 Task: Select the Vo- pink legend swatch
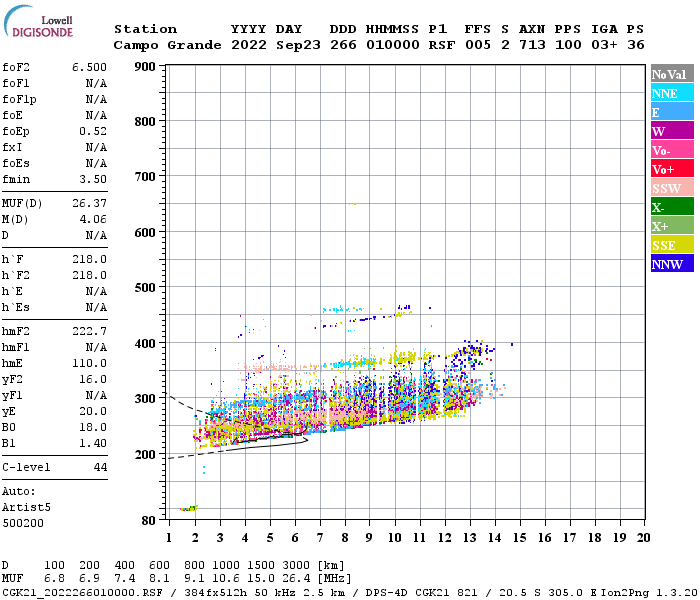tap(672, 150)
